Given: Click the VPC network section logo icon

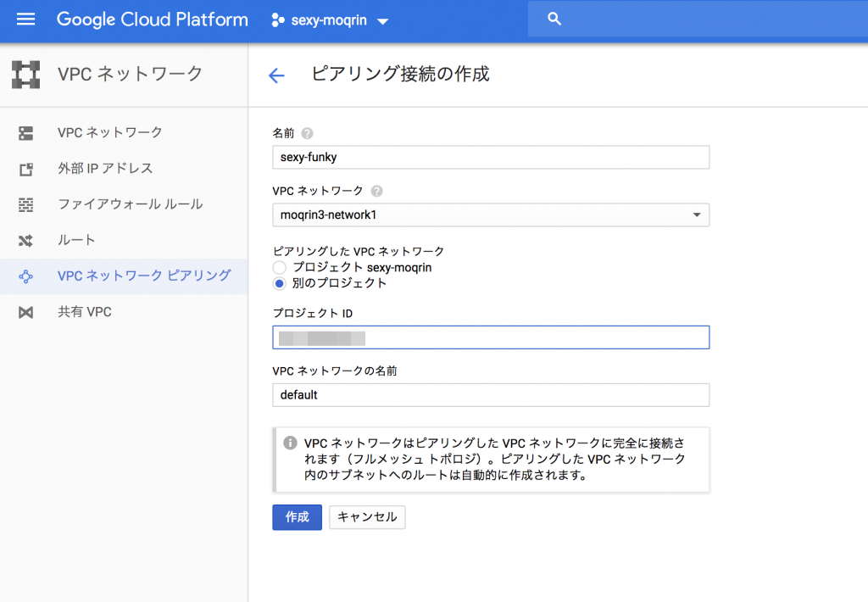Looking at the screenshot, I should point(26,75).
